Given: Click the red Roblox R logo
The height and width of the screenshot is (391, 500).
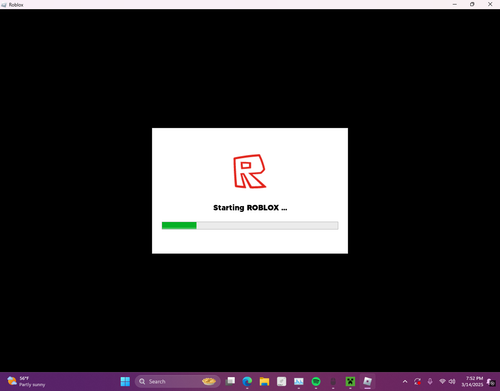Looking at the screenshot, I should click(249, 171).
